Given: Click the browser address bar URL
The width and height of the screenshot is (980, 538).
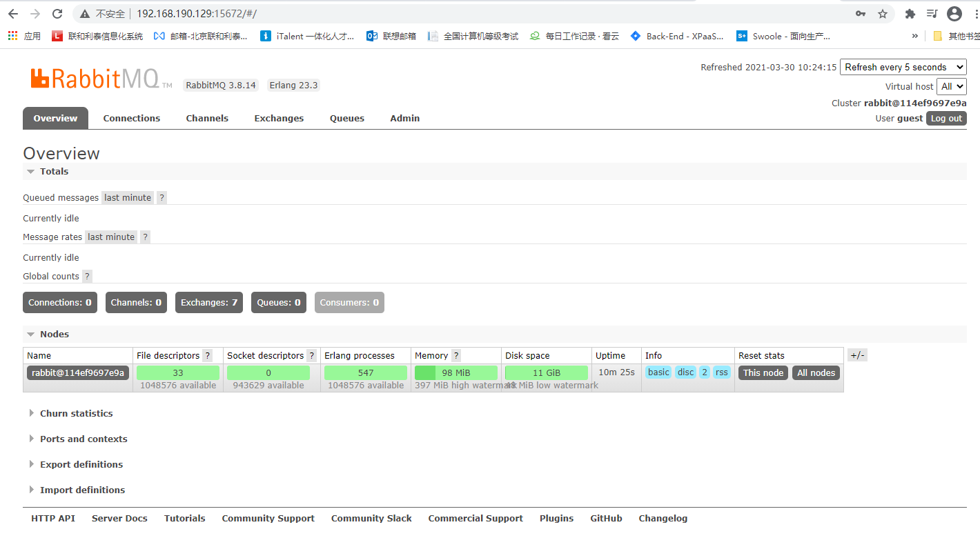Looking at the screenshot, I should tap(197, 14).
